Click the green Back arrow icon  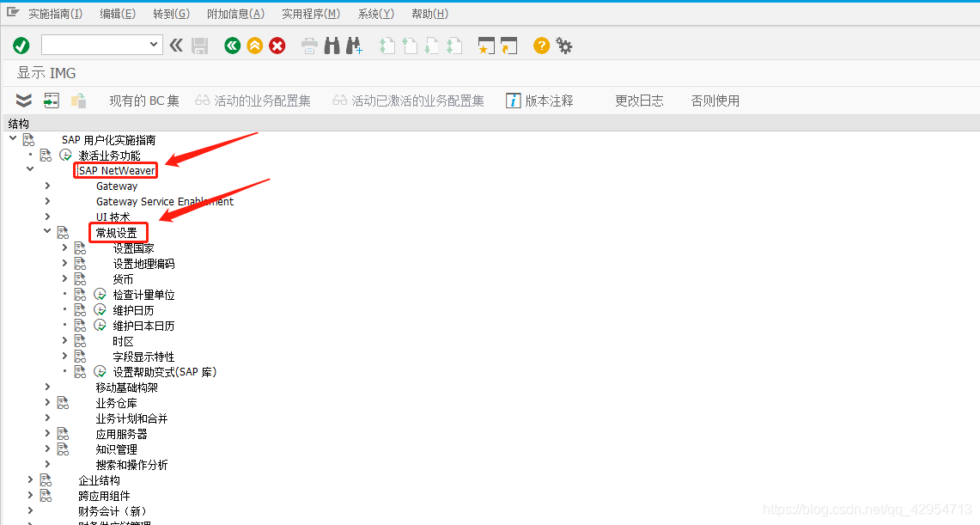[x=233, y=46]
